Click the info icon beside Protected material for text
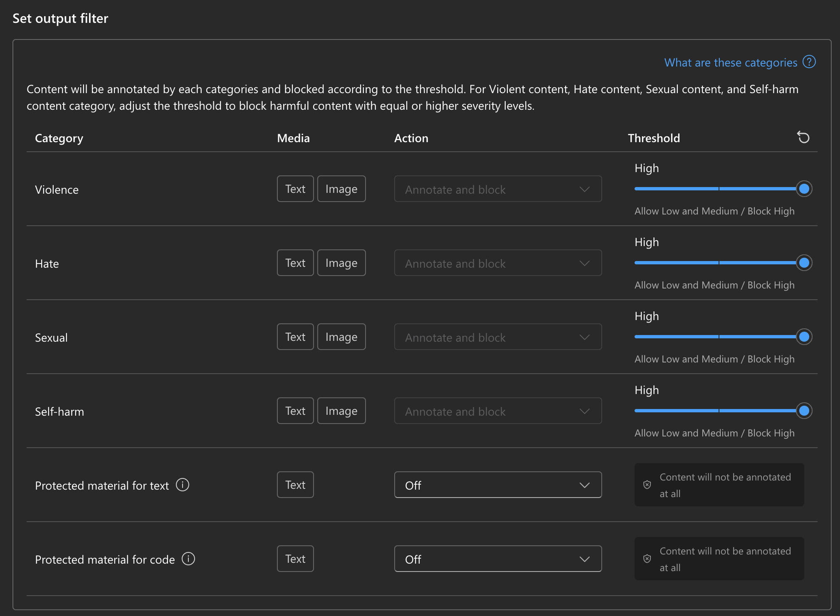 [x=182, y=485]
